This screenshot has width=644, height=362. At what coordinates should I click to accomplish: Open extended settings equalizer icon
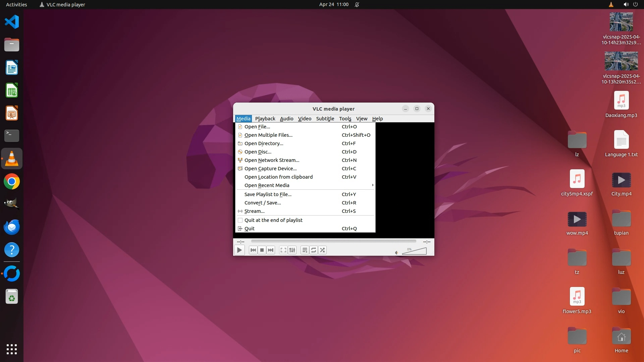coord(292,250)
